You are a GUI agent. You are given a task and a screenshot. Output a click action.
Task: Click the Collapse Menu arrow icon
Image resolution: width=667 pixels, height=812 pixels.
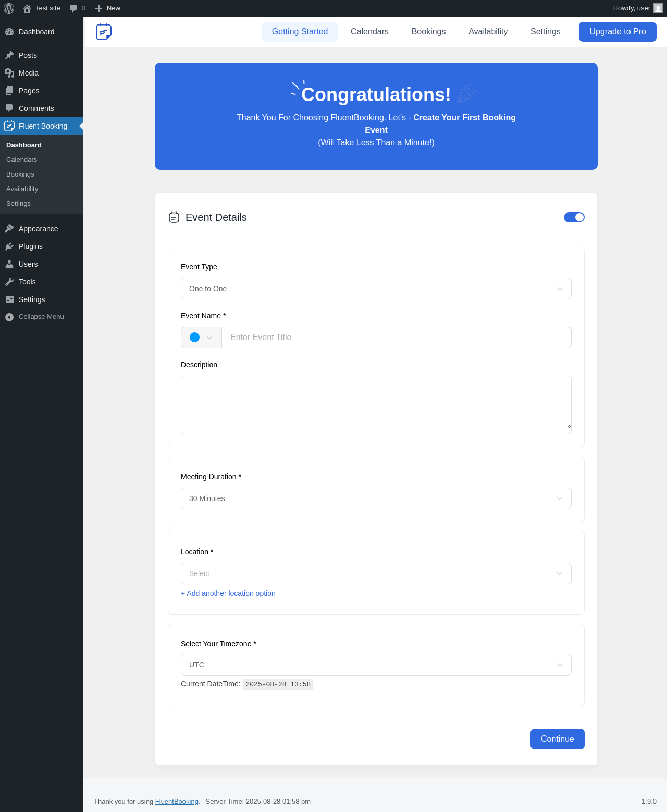tap(9, 317)
